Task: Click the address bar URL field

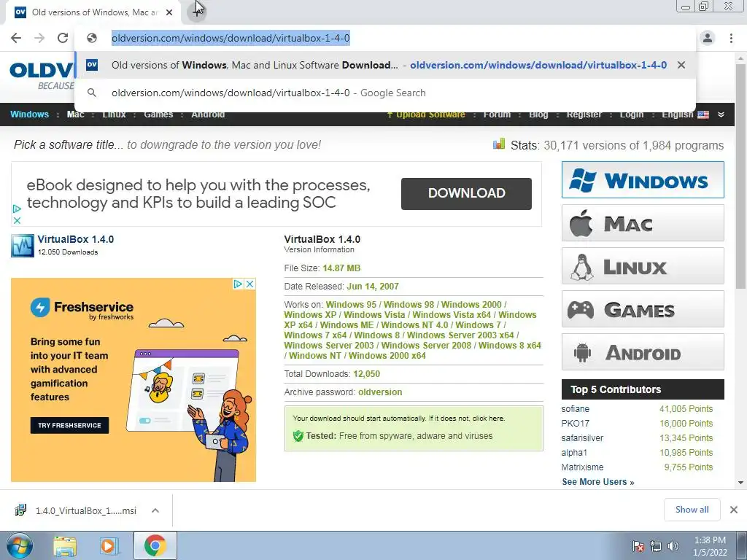Action: (231, 38)
